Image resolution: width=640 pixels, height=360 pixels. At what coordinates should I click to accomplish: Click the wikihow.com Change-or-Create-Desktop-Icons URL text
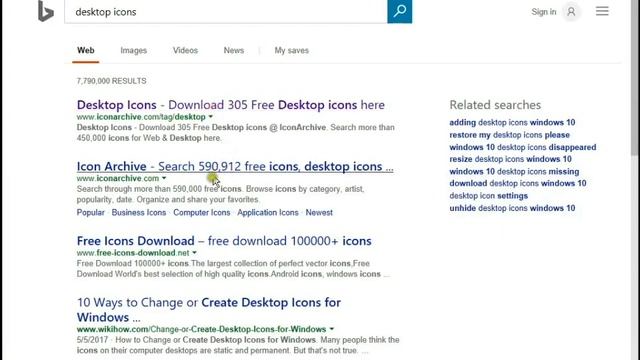202,329
